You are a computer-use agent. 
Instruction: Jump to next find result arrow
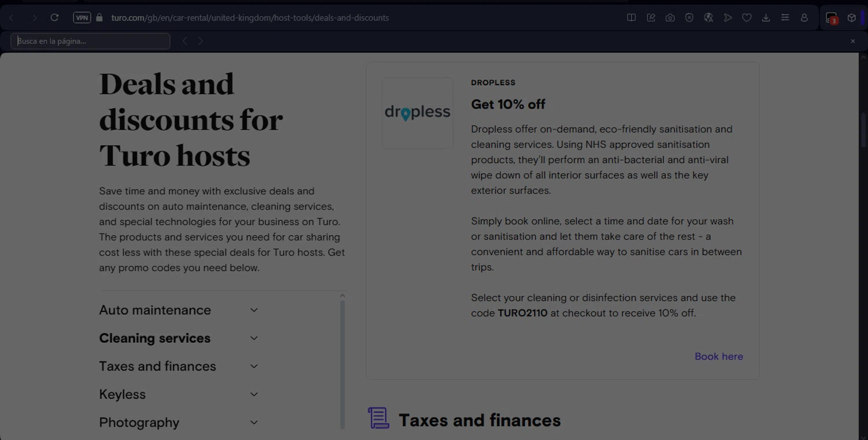[x=200, y=41]
